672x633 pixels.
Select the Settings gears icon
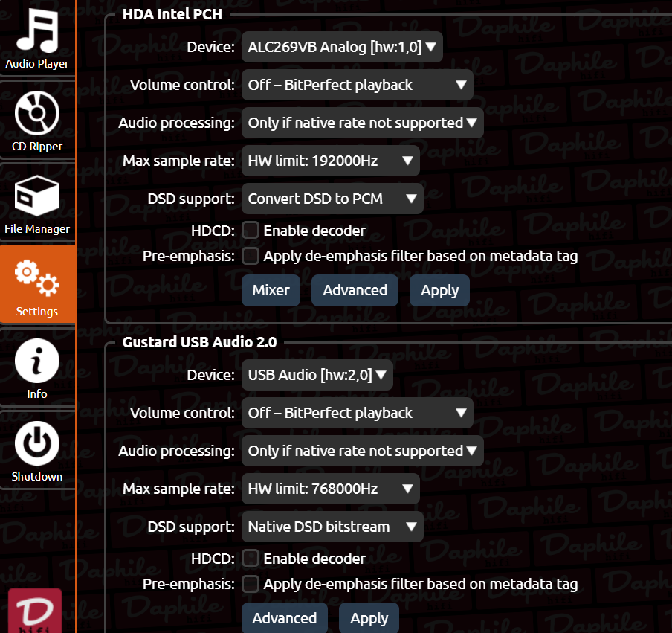tap(37, 278)
